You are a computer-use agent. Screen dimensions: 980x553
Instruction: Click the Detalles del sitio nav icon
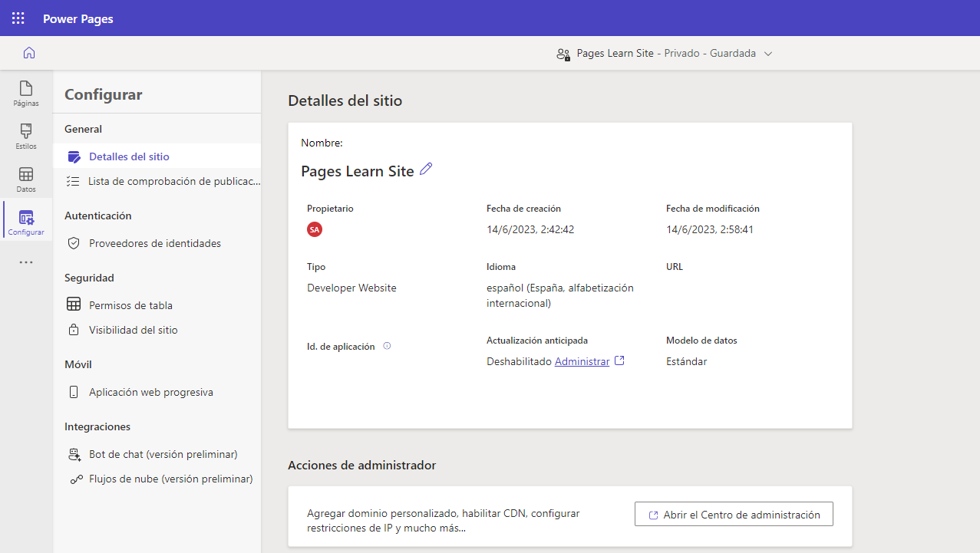(74, 156)
